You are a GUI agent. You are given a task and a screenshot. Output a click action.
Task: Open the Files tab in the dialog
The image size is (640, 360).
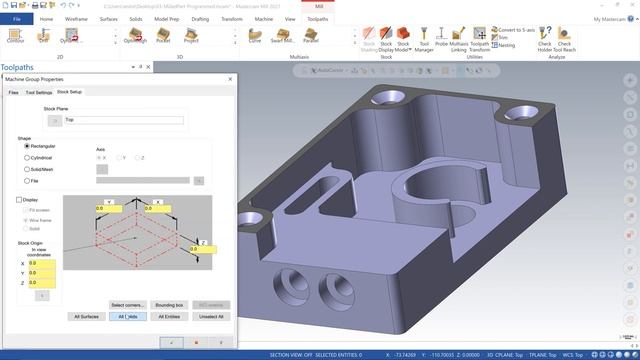point(13,92)
